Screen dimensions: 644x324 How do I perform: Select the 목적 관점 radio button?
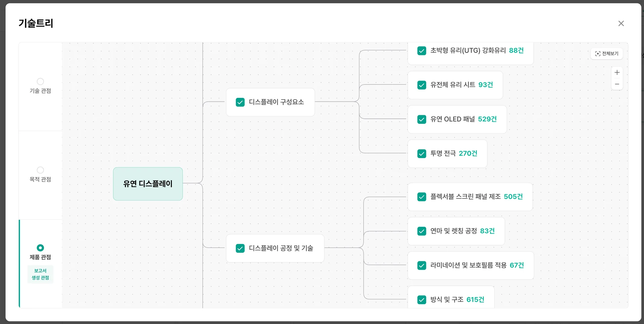[x=40, y=170]
